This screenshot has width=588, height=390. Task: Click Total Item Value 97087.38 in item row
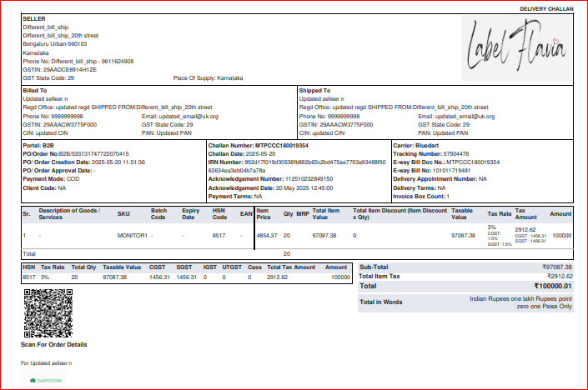324,236
